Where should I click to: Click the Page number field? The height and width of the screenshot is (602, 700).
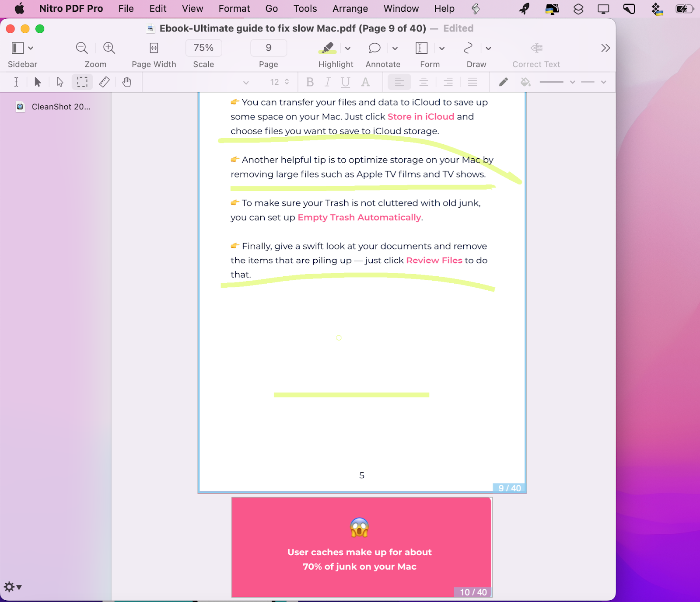[x=269, y=48]
